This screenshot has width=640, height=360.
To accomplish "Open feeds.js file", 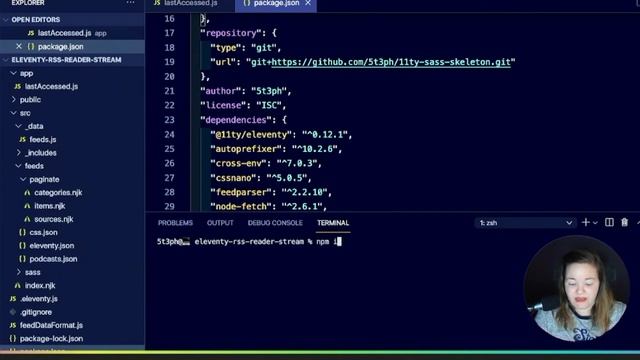I will (x=42, y=140).
